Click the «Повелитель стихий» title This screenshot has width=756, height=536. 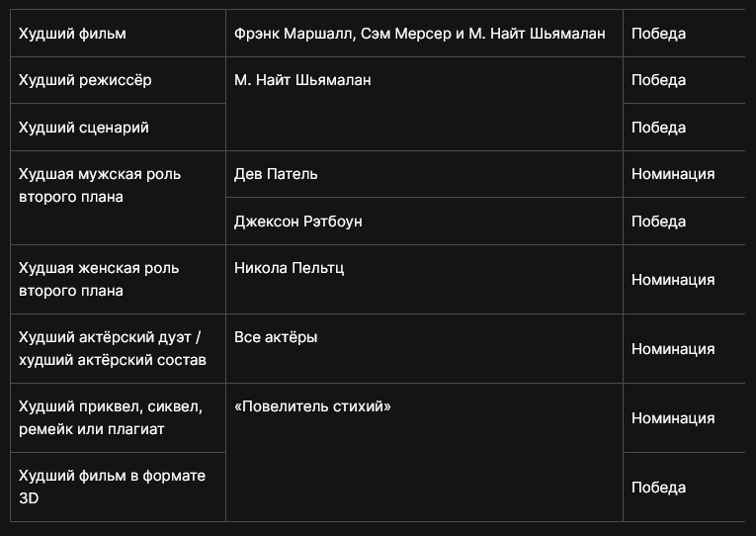click(312, 406)
